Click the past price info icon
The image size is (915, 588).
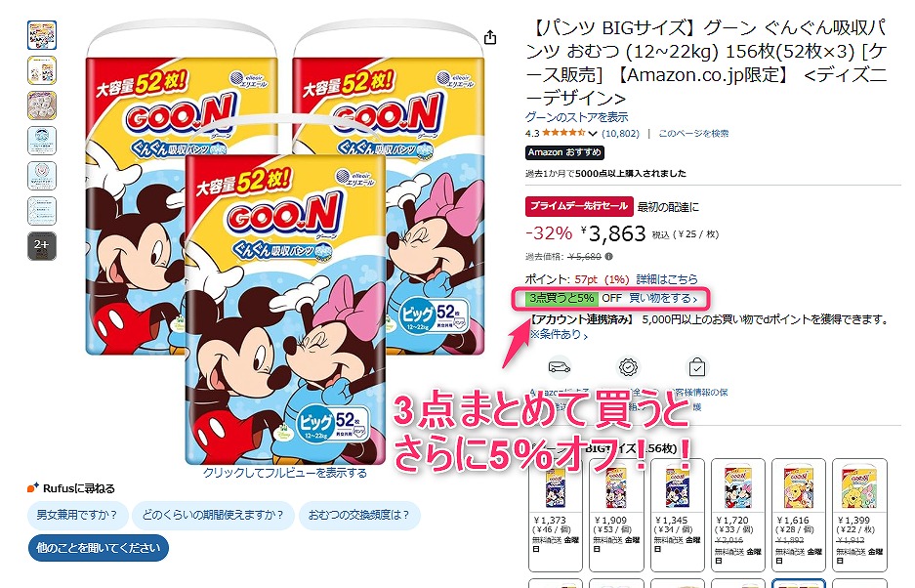609,256
